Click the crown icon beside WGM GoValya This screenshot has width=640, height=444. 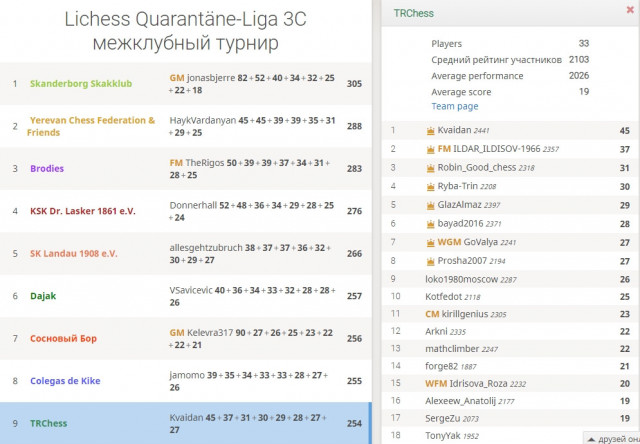pyautogui.click(x=430, y=243)
